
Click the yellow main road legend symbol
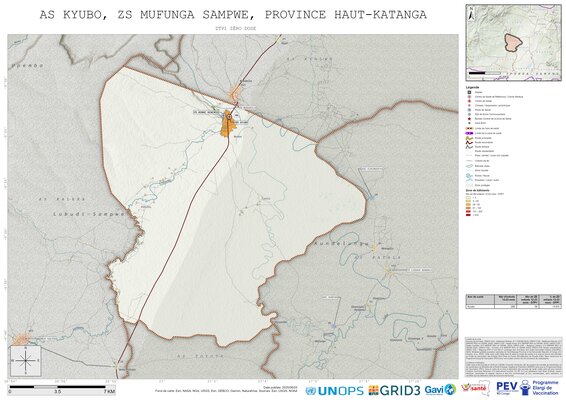[469, 138]
